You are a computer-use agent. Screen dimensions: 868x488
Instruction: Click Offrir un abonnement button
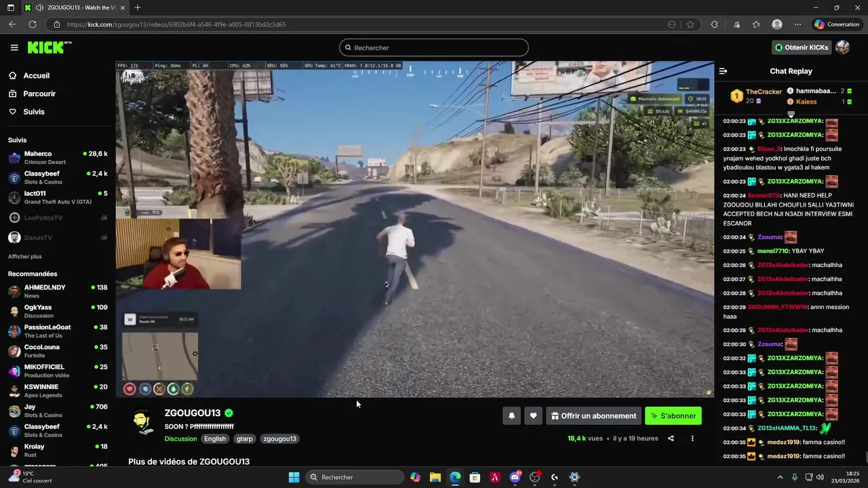point(593,416)
